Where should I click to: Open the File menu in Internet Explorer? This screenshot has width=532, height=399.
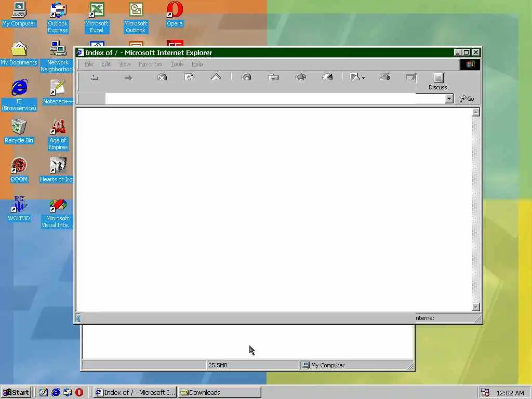coord(89,64)
